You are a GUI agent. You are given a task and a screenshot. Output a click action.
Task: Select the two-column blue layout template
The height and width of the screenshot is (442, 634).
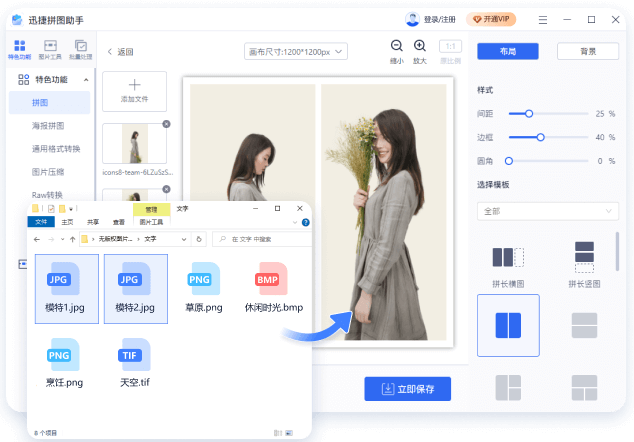click(508, 325)
